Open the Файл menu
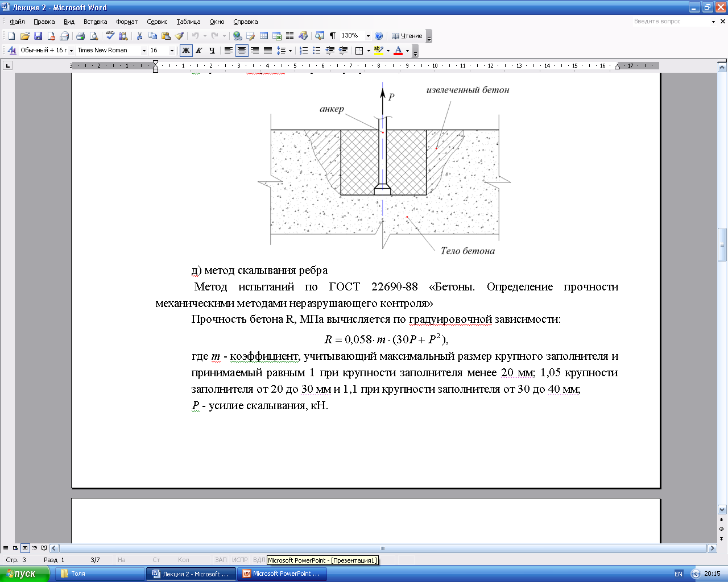This screenshot has width=728, height=582. pyautogui.click(x=17, y=22)
